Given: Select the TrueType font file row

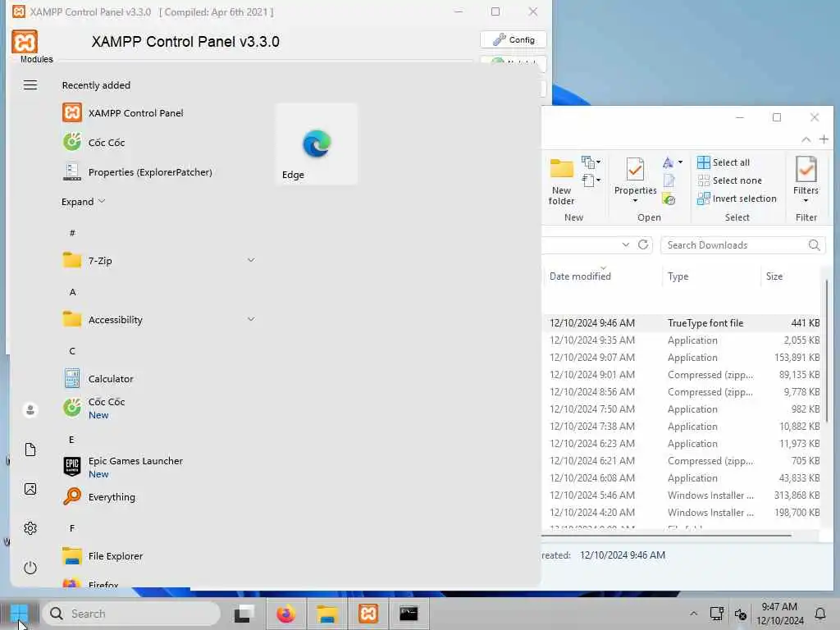Looking at the screenshot, I should (682, 323).
